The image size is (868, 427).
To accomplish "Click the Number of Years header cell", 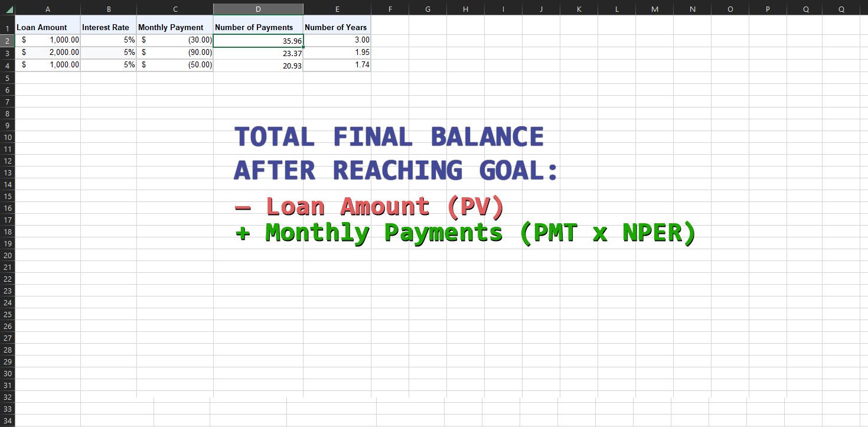I will 337,27.
